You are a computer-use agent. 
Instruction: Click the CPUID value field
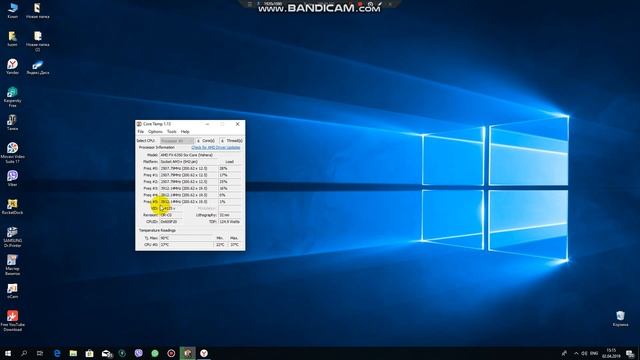[171, 222]
